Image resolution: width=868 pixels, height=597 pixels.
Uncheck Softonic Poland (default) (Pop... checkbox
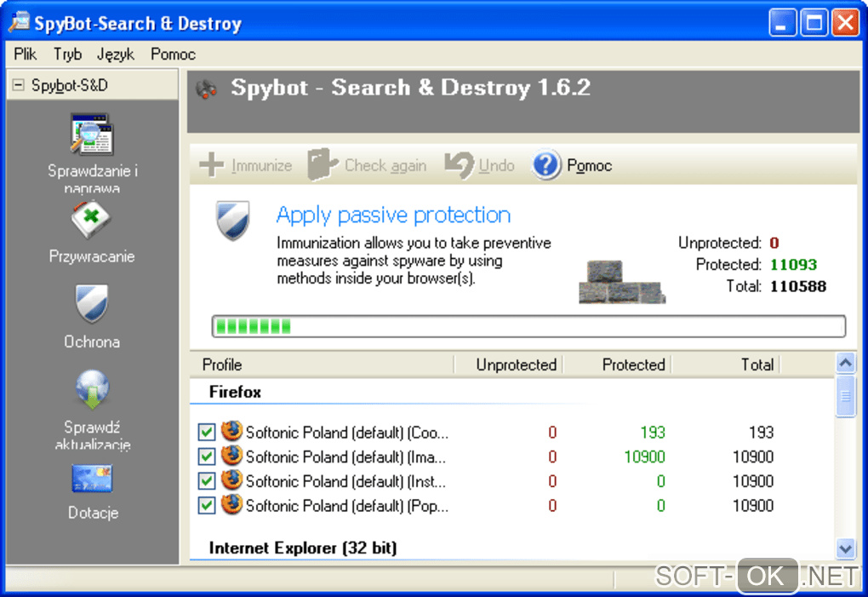[207, 505]
